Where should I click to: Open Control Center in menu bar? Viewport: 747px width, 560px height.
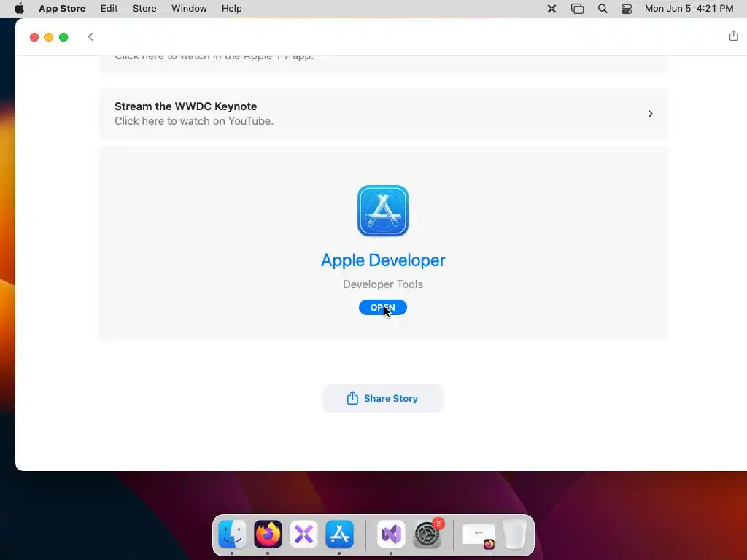[x=627, y=9]
